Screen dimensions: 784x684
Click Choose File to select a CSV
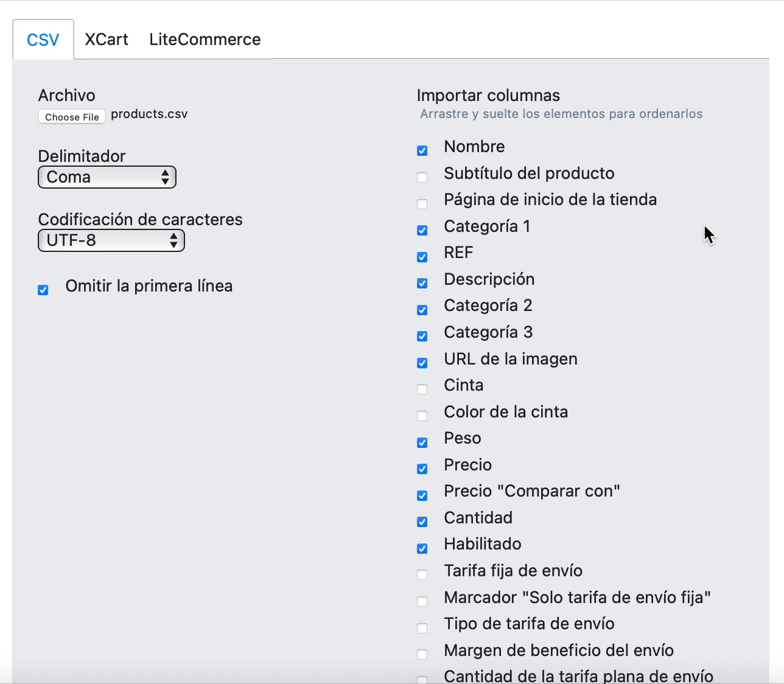point(71,116)
